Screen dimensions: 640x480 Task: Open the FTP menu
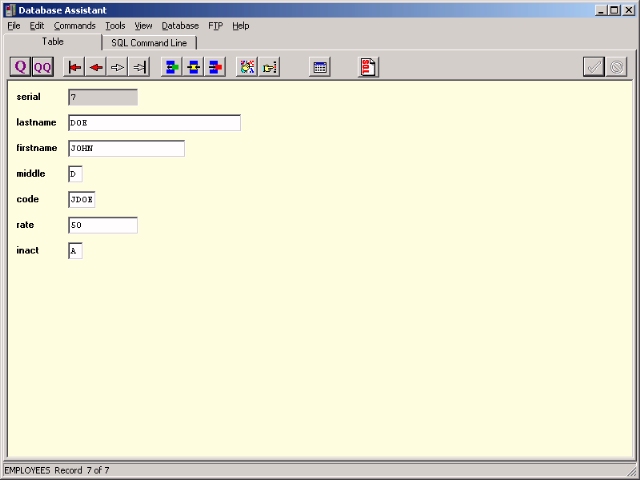pos(215,25)
